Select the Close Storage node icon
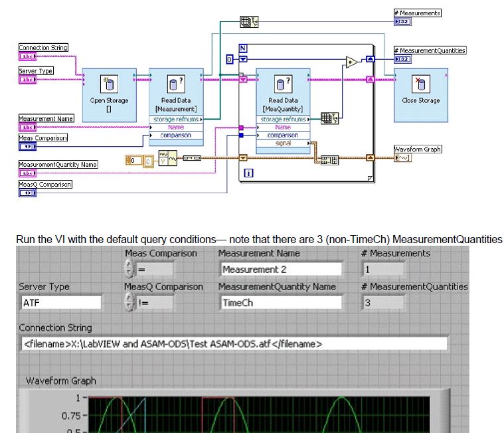The width and height of the screenshot is (504, 433). coord(420,84)
